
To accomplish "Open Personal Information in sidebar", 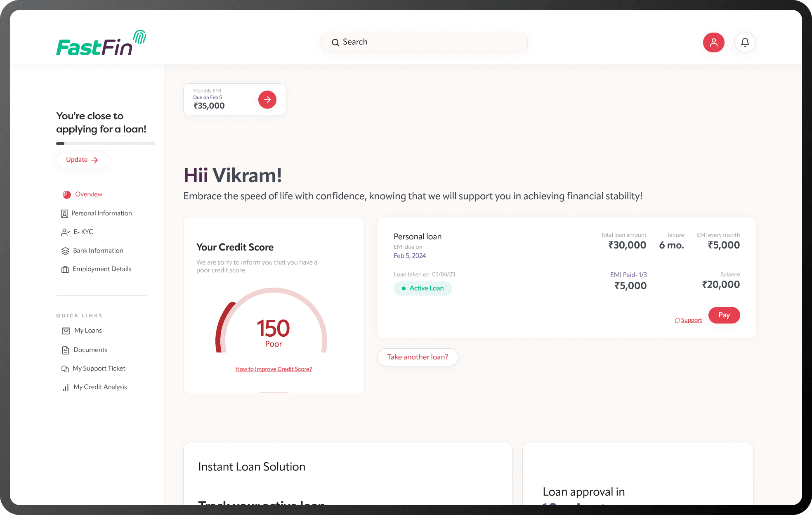I will click(101, 213).
